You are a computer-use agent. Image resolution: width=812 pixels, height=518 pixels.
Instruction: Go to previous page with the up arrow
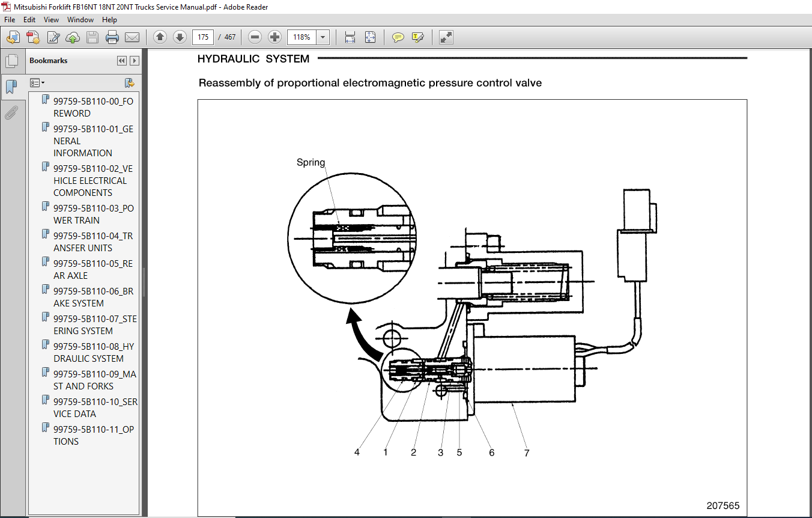(x=160, y=37)
